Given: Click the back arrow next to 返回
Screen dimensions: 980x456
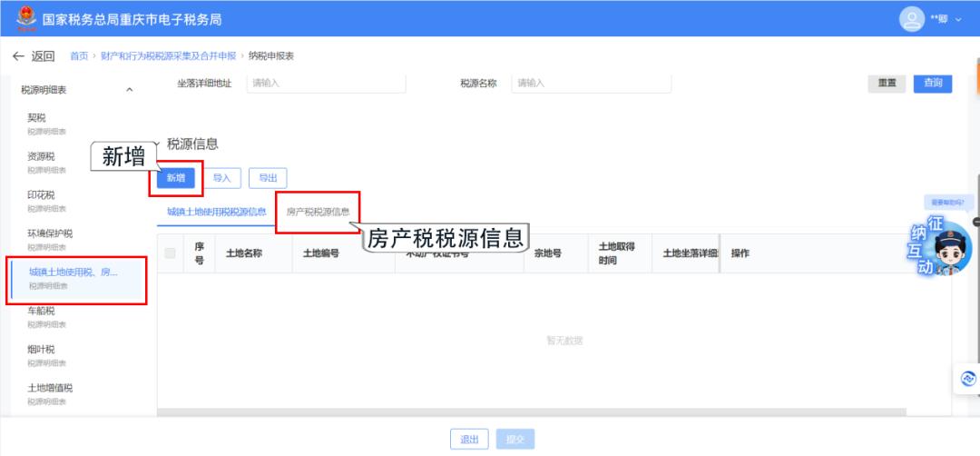Looking at the screenshot, I should tap(18, 56).
